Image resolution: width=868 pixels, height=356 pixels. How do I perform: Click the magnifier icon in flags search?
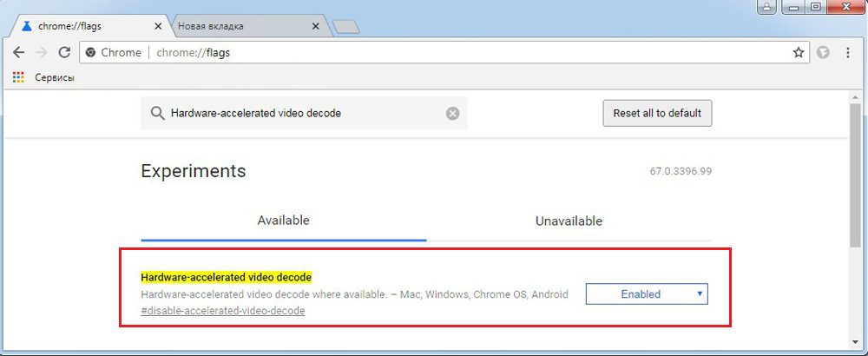158,114
